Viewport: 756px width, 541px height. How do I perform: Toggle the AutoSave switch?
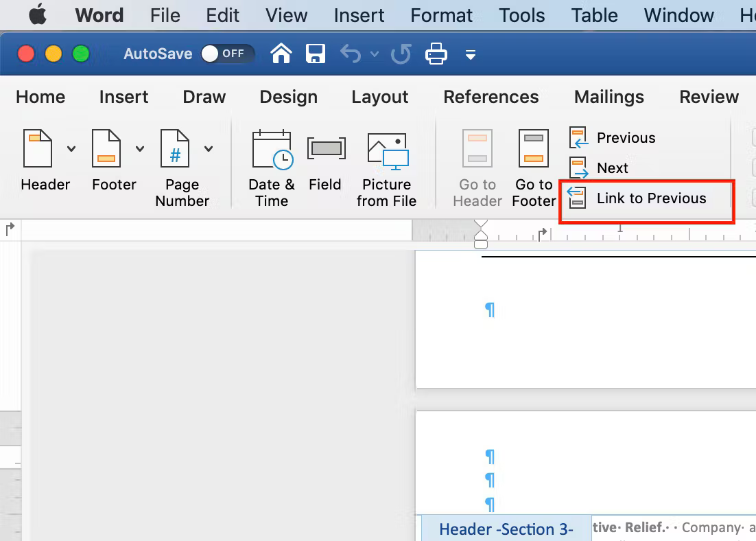coord(227,54)
